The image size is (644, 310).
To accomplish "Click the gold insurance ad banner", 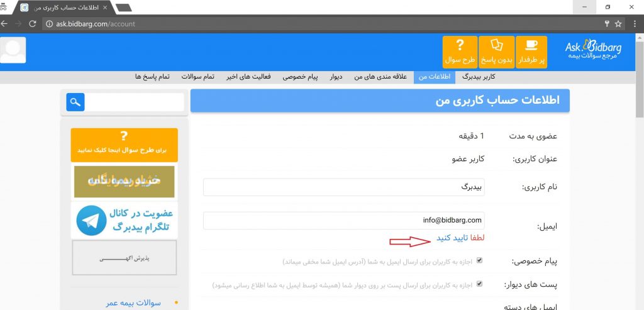I will click(x=124, y=182).
